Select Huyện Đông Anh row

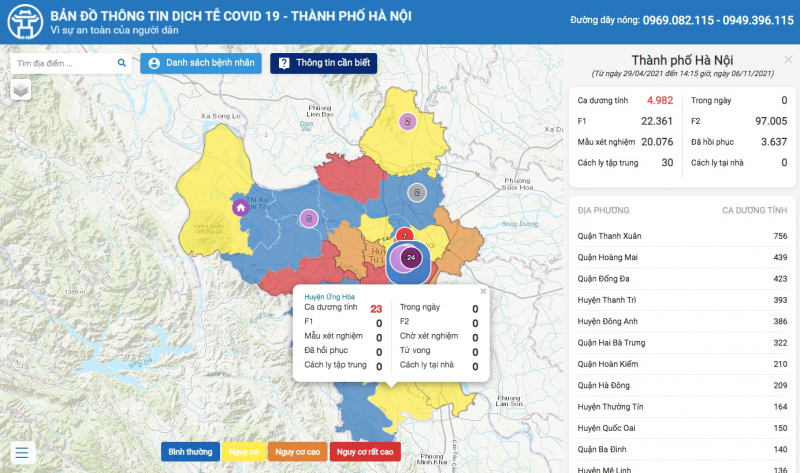tap(682, 321)
